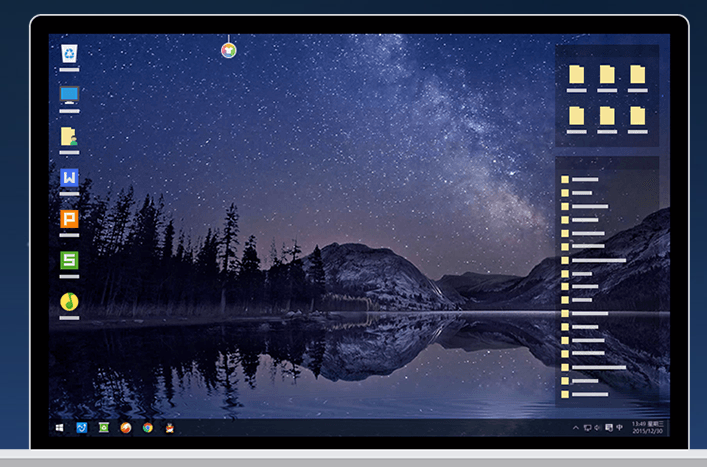Open the bottom-right folder in folder grid
Screen dimensions: 707x467
(x=638, y=120)
